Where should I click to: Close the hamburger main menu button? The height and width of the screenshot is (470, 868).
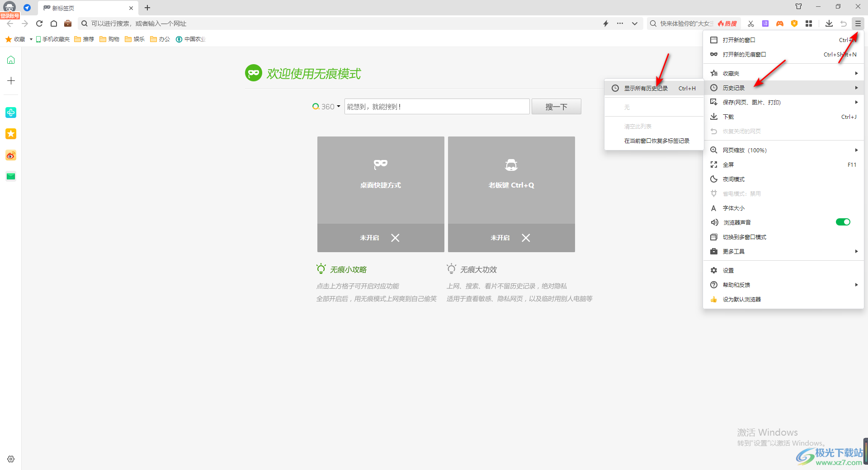tap(858, 23)
